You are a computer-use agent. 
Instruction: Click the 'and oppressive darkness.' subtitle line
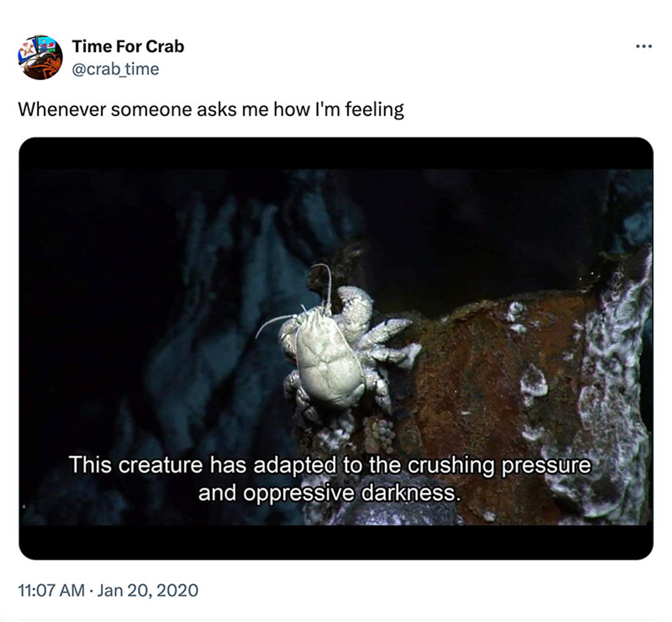tap(329, 493)
